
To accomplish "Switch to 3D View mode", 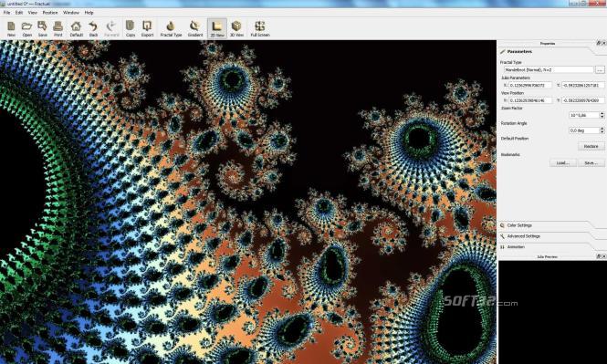I will pos(236,29).
